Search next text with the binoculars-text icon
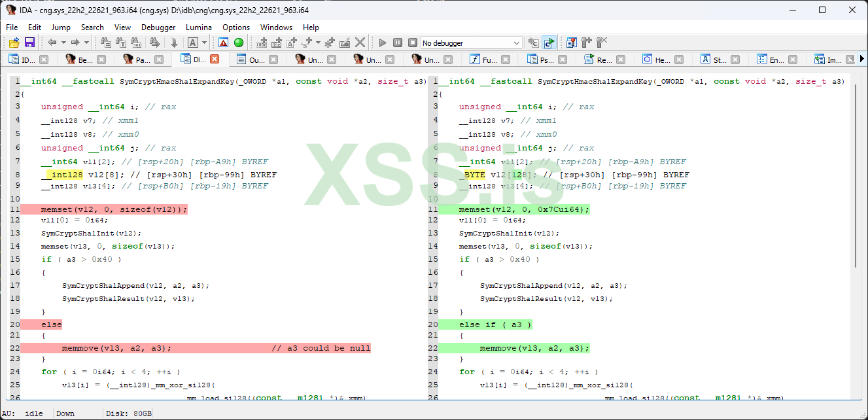Viewport: 868px width, 420px height. tap(120, 42)
